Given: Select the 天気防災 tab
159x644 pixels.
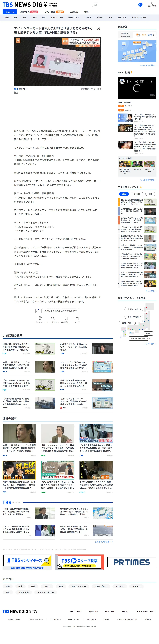Looking at the screenshot, I should click(74, 12).
